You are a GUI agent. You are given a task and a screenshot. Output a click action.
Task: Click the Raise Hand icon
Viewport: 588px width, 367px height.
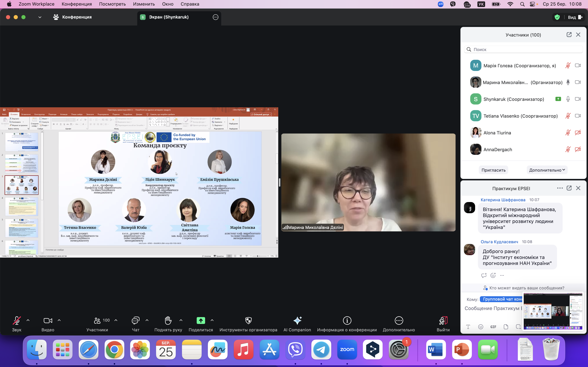coord(168,321)
